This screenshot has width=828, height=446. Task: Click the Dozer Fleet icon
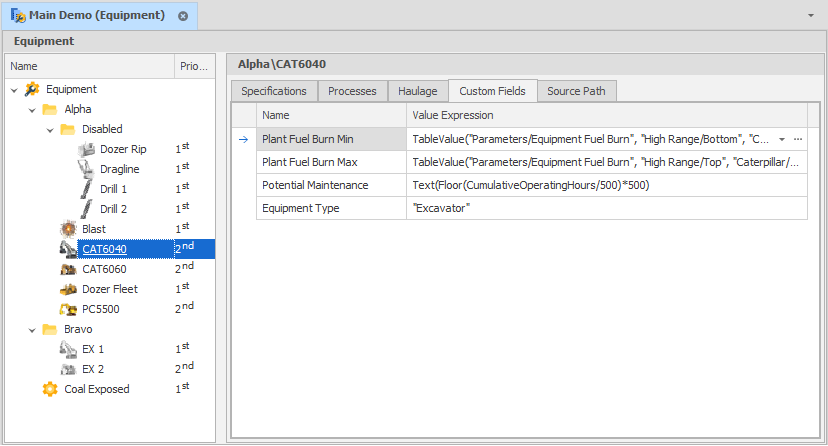[68, 289]
